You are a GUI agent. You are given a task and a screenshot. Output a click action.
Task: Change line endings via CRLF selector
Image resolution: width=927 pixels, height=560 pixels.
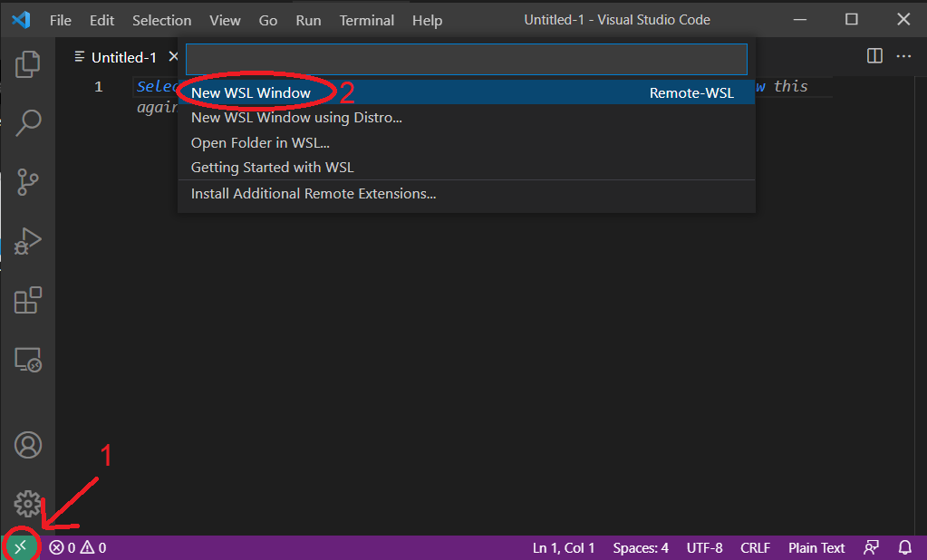755,547
